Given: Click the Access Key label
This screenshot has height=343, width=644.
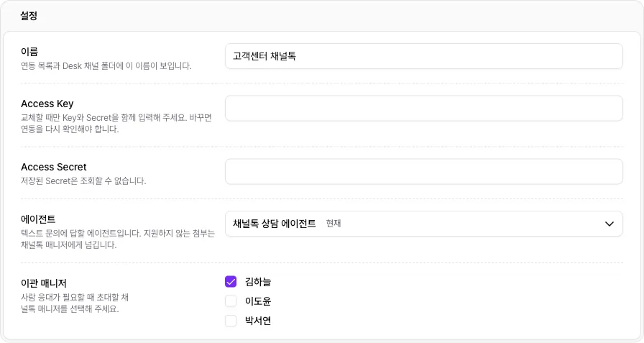Looking at the screenshot, I should [47, 104].
